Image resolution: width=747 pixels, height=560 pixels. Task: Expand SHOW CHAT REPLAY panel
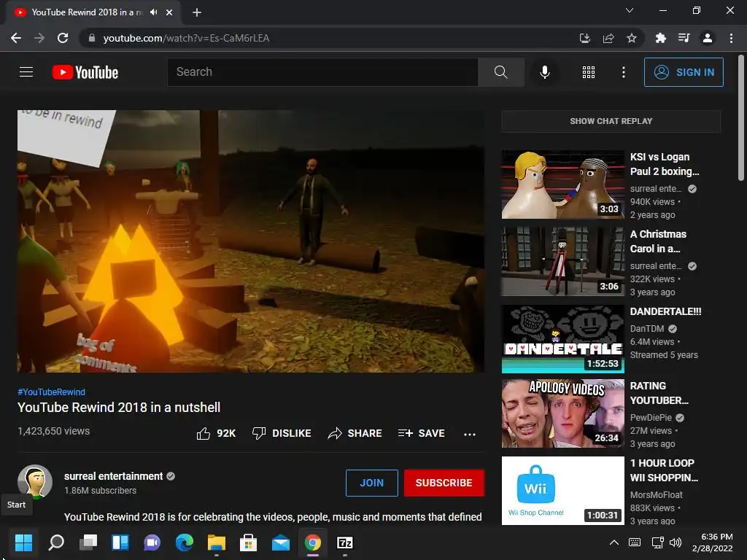click(611, 122)
